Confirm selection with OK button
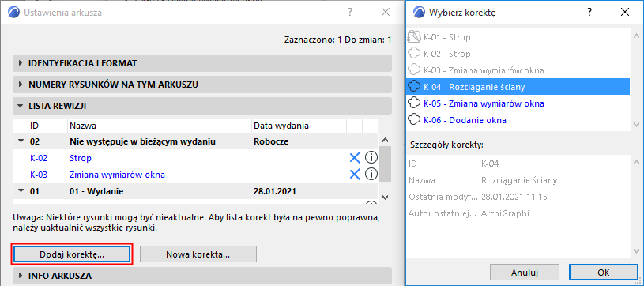Image resolution: width=644 pixels, height=286 pixels. tap(604, 273)
